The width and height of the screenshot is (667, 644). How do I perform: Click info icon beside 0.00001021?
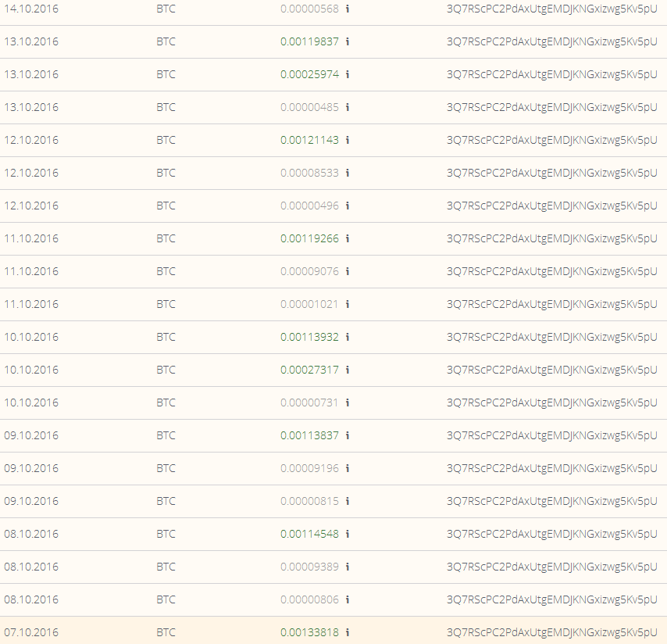click(348, 304)
